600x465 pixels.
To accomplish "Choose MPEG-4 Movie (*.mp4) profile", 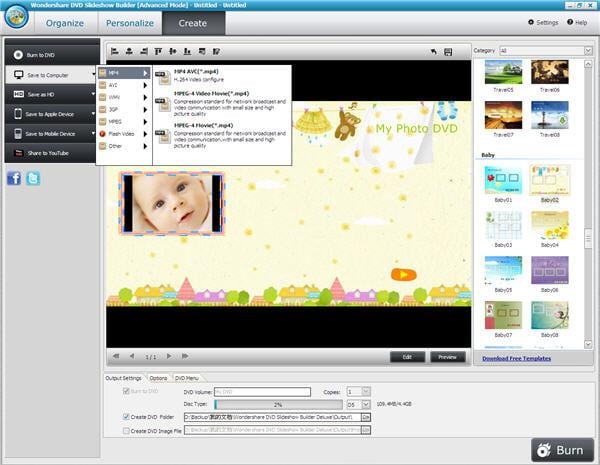I will pos(222,135).
